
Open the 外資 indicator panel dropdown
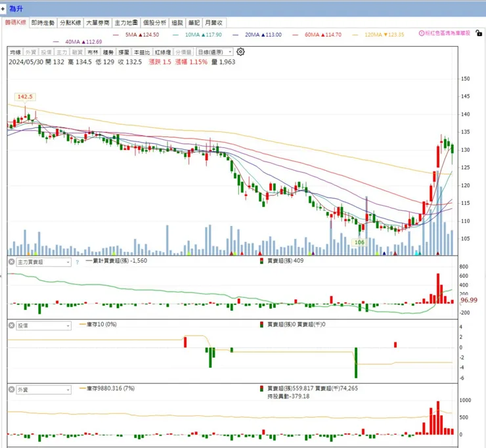tap(43, 390)
